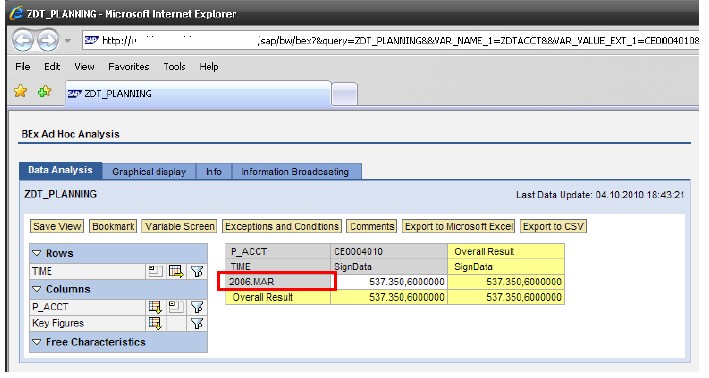Click the Bookmark button
Viewport: 709px width, 378px height.
pos(113,226)
